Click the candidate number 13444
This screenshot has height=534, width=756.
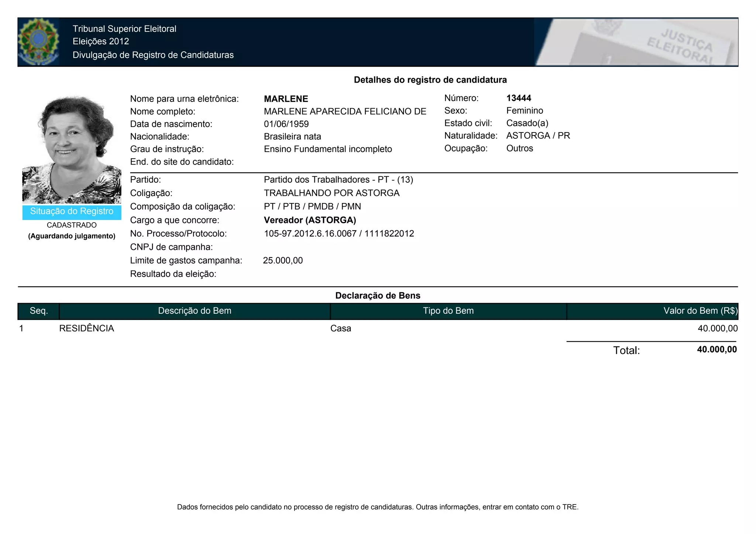519,98
